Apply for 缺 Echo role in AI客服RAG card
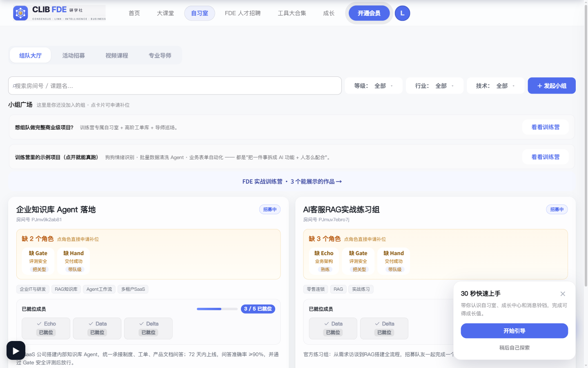588x368 pixels. (324, 260)
